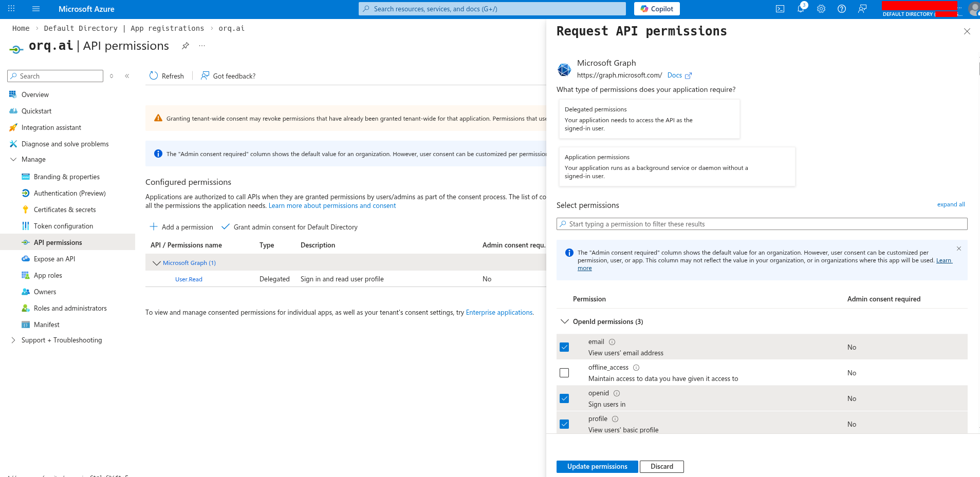Click the Update permissions button
Image resolution: width=980 pixels, height=477 pixels.
tap(597, 466)
